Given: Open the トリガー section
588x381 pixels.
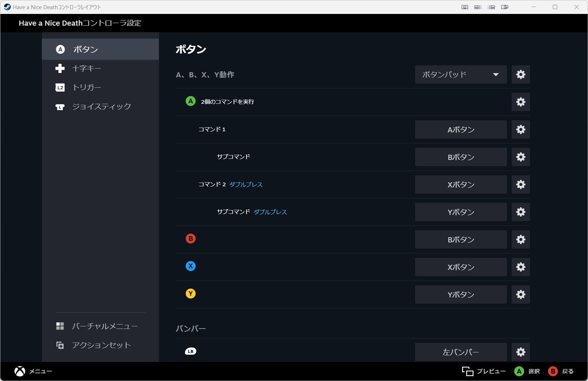Looking at the screenshot, I should pyautogui.click(x=100, y=88).
